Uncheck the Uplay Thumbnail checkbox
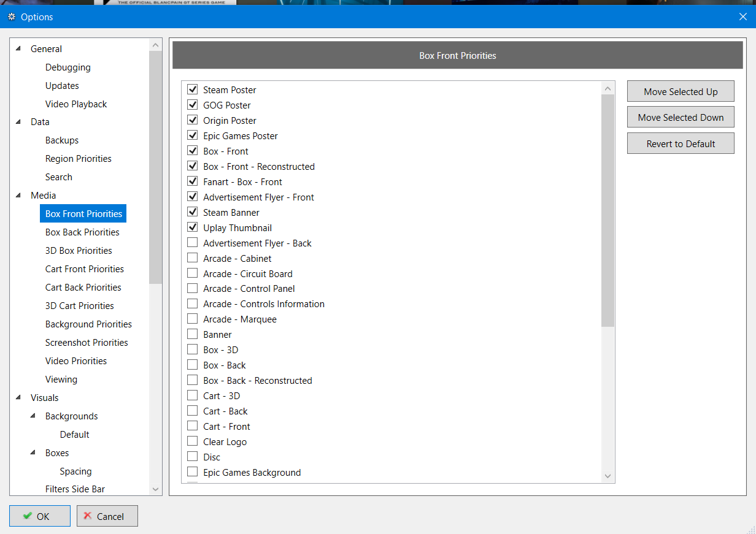This screenshot has width=756, height=534. pyautogui.click(x=192, y=227)
